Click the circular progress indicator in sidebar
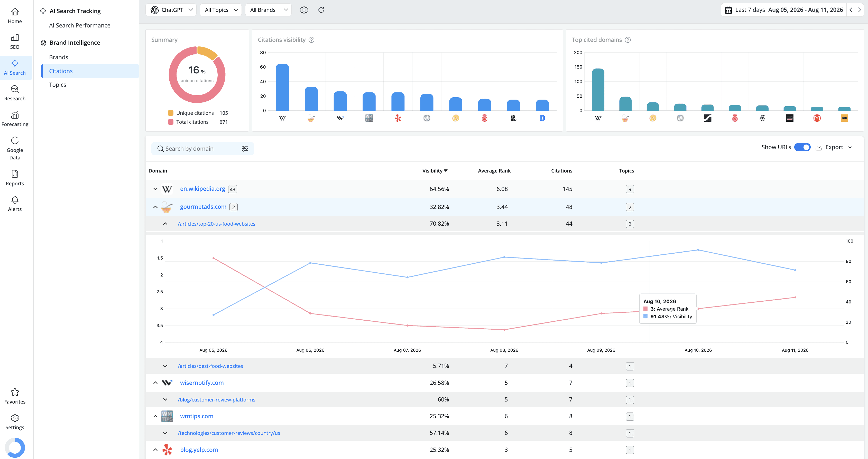 coord(15,447)
